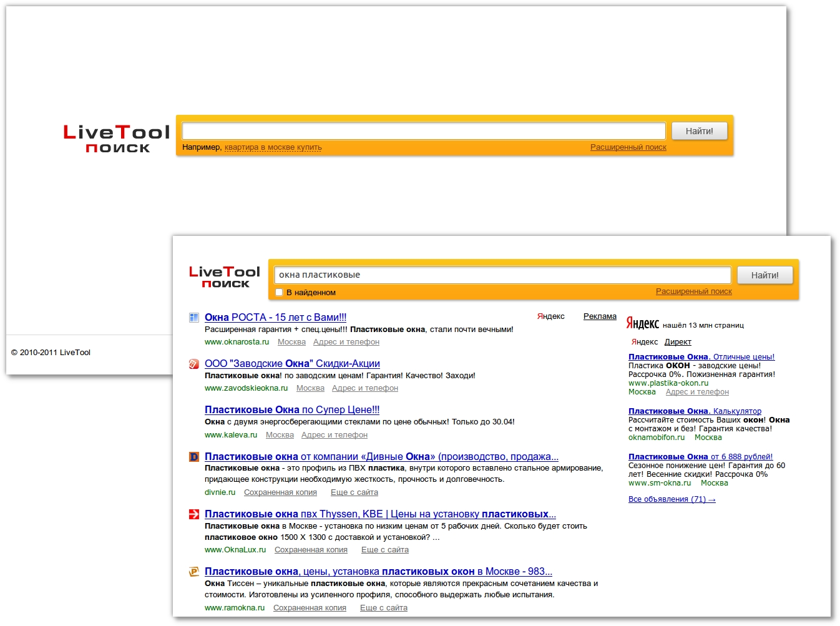Click "Еще с сайта" for www.OknaLux.ru

[385, 550]
